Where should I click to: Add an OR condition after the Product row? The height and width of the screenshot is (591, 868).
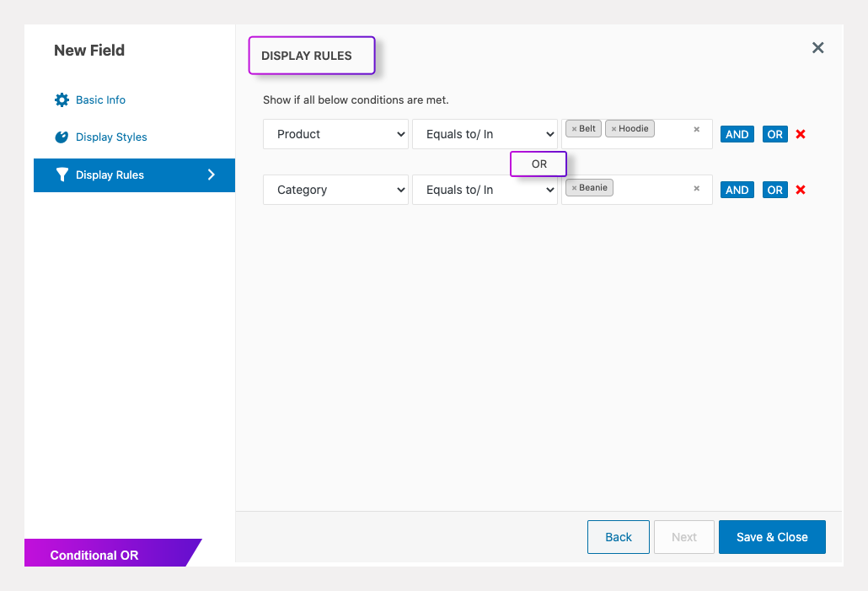pyautogui.click(x=774, y=135)
